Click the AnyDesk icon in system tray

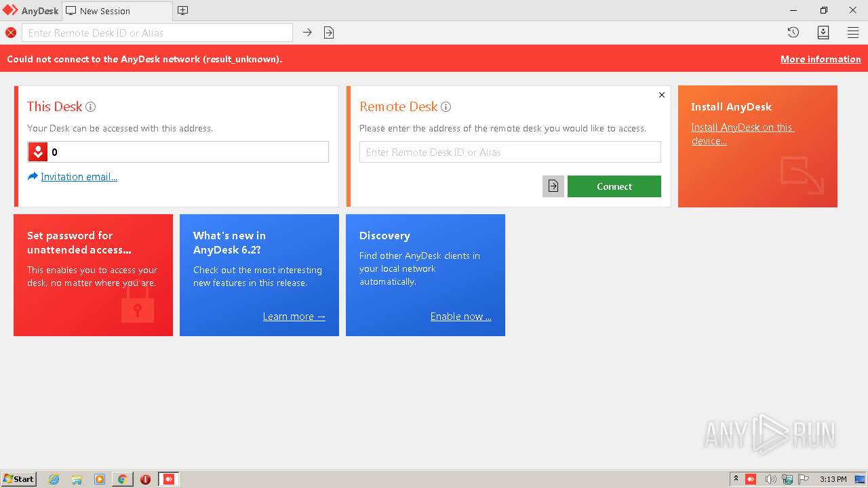click(751, 479)
